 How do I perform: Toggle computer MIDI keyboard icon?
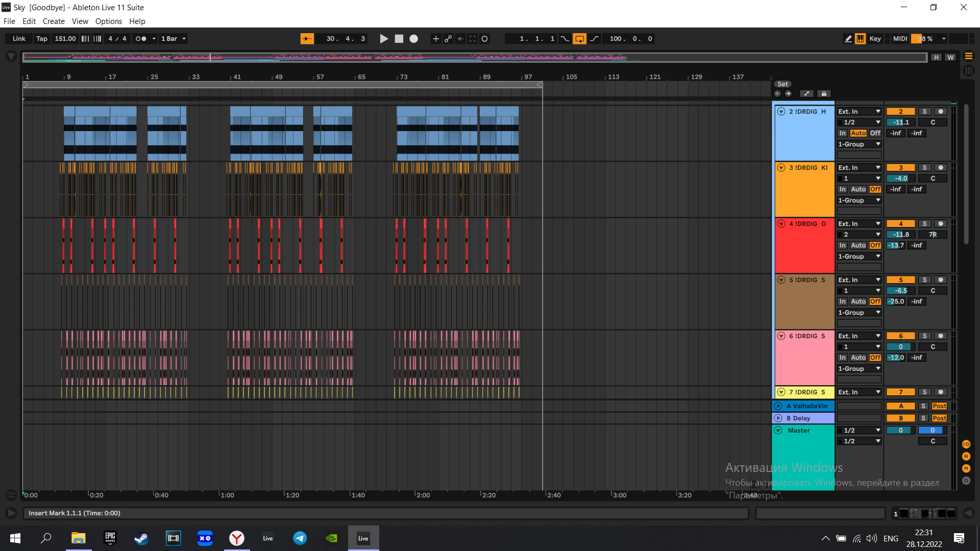(x=861, y=39)
